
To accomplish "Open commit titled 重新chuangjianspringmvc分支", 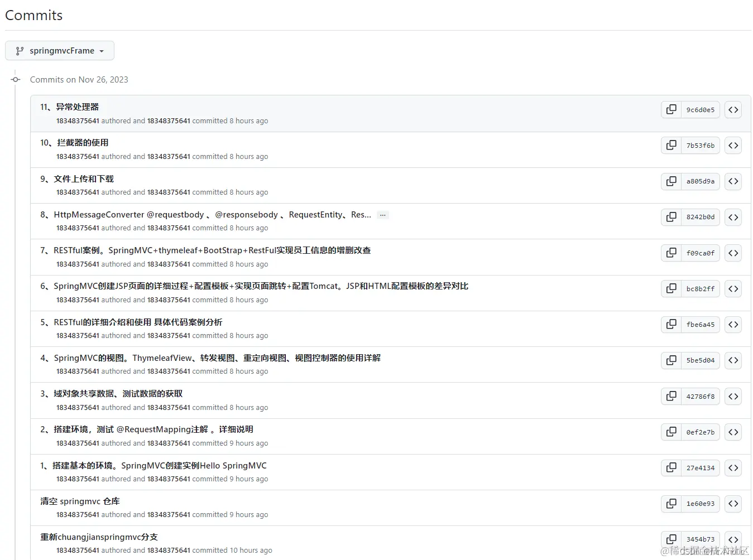I will [99, 537].
